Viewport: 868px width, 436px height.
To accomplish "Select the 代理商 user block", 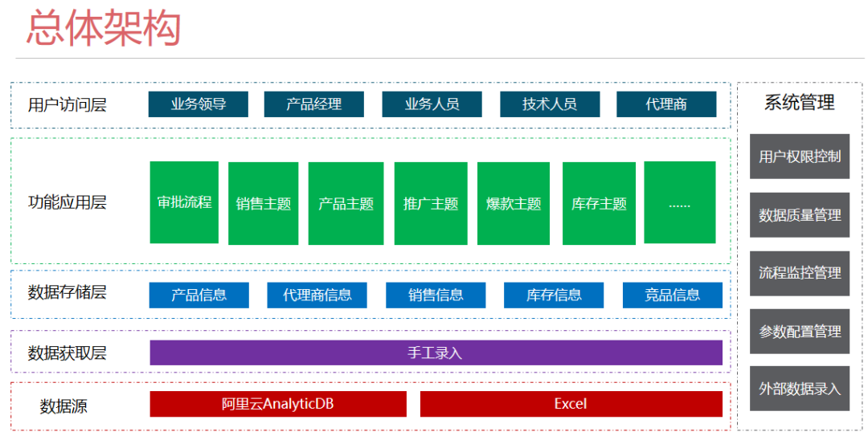I will [x=666, y=104].
